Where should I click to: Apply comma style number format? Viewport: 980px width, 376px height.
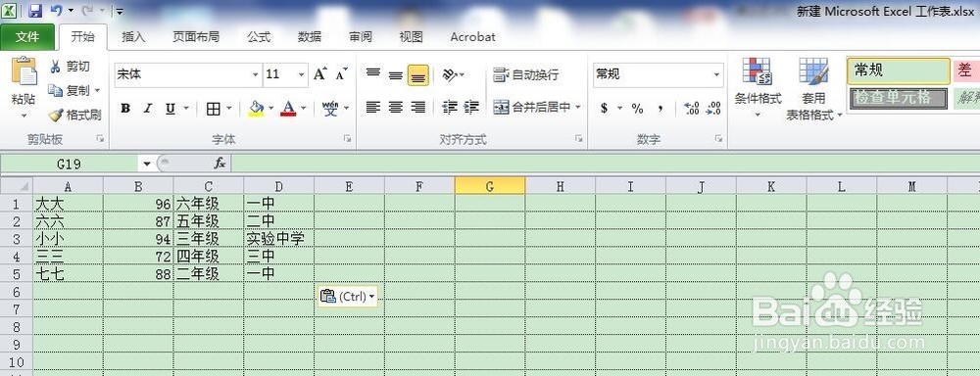tap(661, 109)
